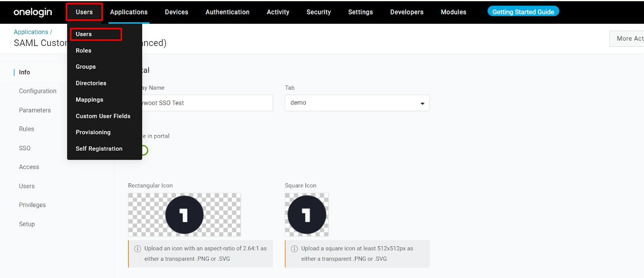Image resolution: width=644 pixels, height=278 pixels.
Task: Switch to the Rules sidebar tab
Action: click(x=27, y=129)
